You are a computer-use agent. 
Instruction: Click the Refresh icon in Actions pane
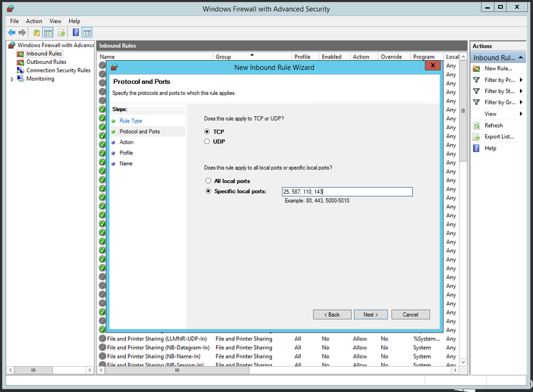click(x=477, y=126)
